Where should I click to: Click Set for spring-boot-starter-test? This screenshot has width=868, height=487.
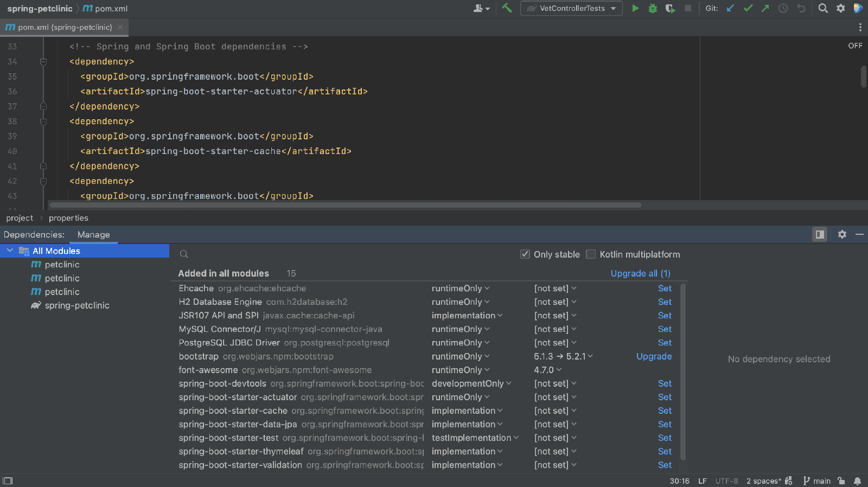click(665, 438)
